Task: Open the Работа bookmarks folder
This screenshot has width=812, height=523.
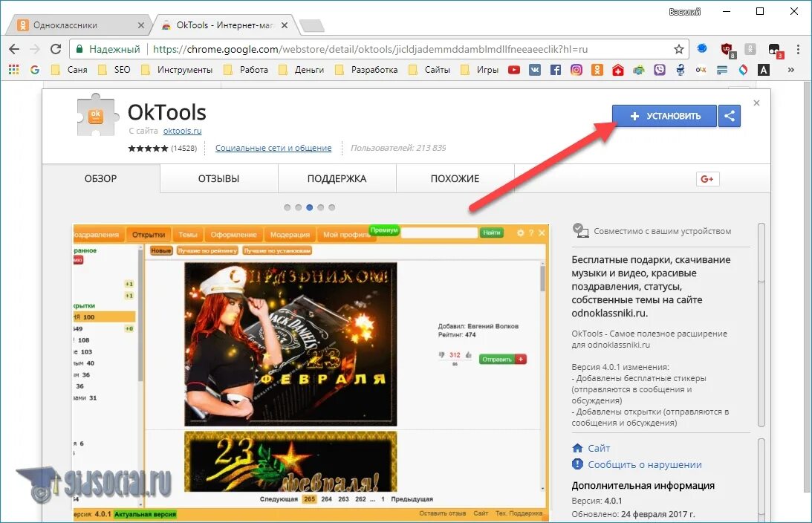Action: pos(245,70)
